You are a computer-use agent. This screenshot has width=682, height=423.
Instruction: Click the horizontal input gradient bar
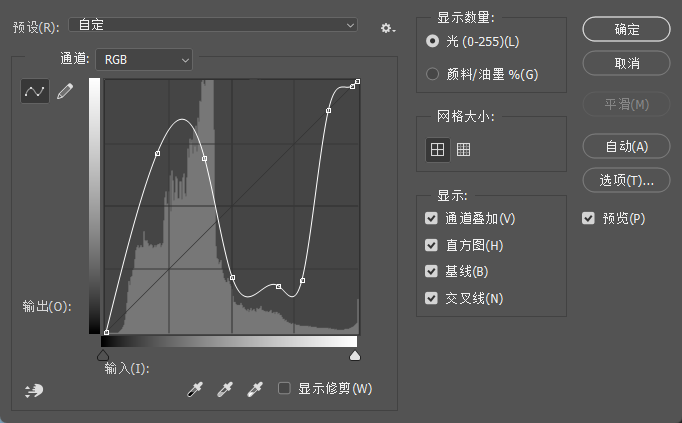[229, 341]
